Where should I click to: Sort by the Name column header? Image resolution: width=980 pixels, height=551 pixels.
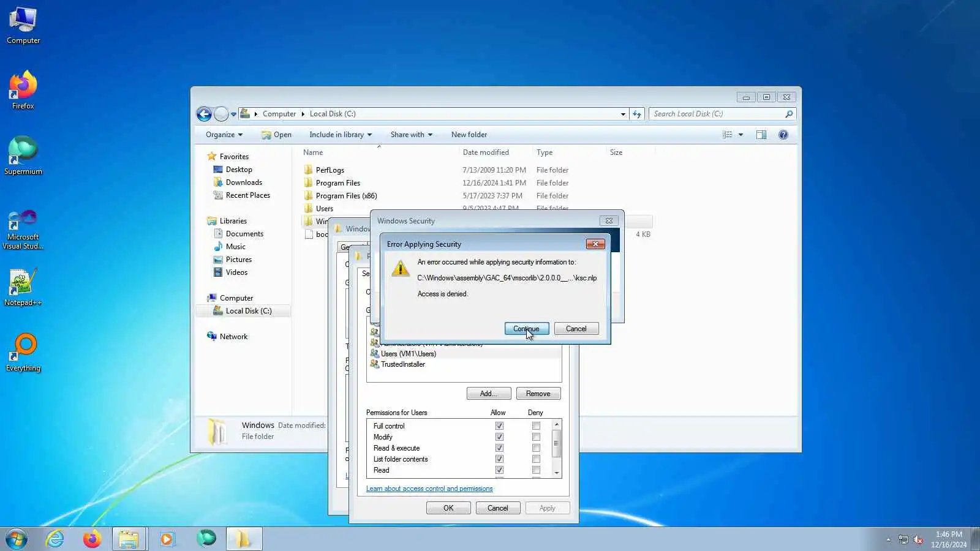point(379,152)
